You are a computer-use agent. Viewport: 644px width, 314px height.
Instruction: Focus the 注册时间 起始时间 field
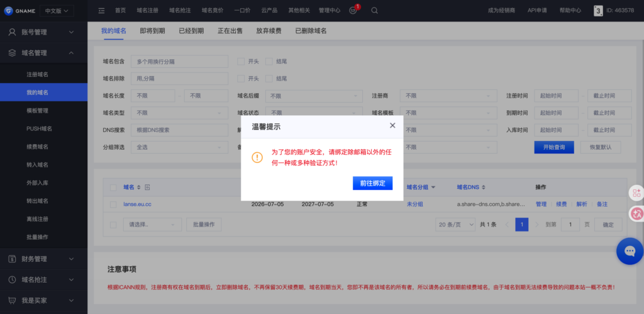pos(556,96)
